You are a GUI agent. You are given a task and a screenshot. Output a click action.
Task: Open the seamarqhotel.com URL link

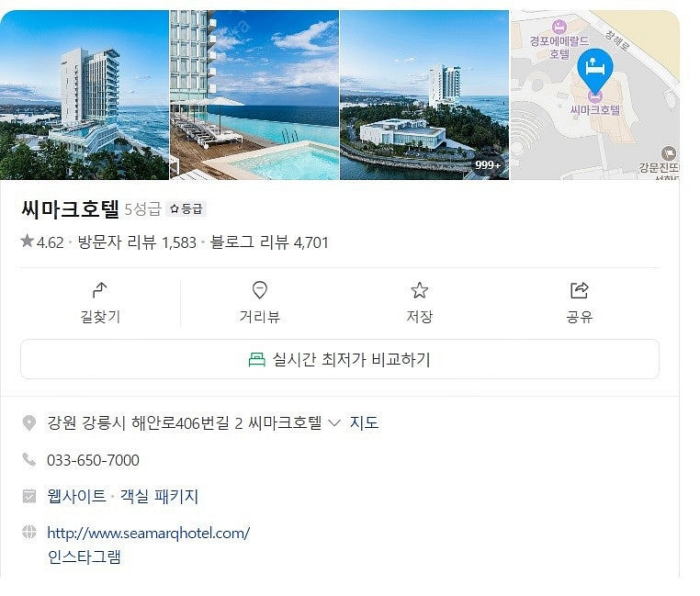pos(148,533)
